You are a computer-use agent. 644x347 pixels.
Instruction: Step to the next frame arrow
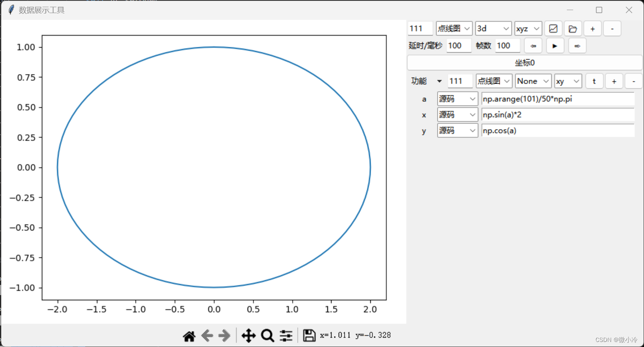tap(577, 46)
